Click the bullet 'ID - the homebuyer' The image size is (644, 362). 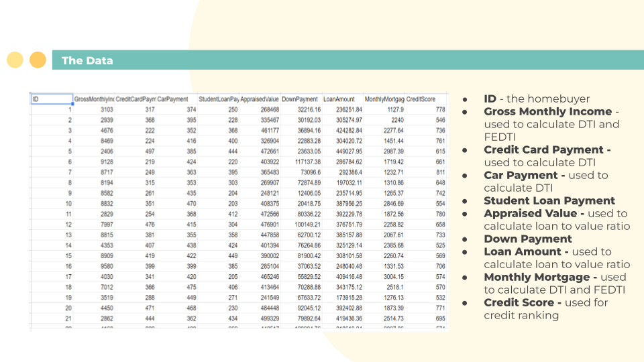pos(537,99)
